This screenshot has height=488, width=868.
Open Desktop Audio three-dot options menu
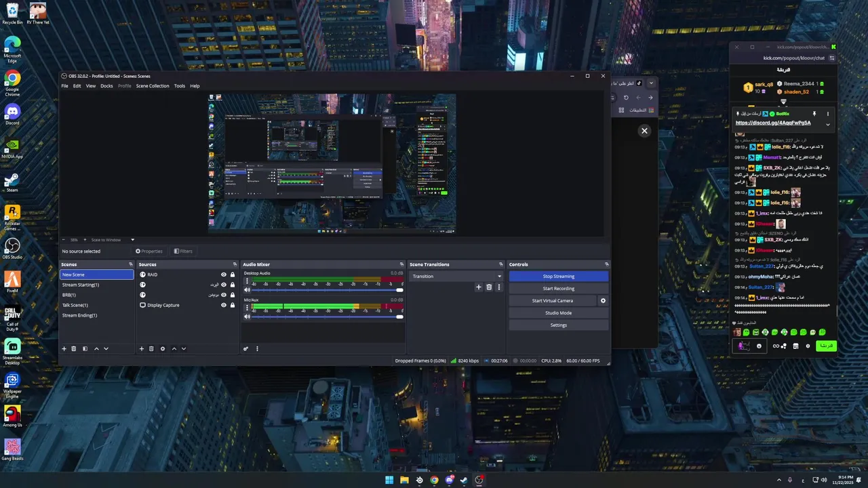pyautogui.click(x=247, y=281)
